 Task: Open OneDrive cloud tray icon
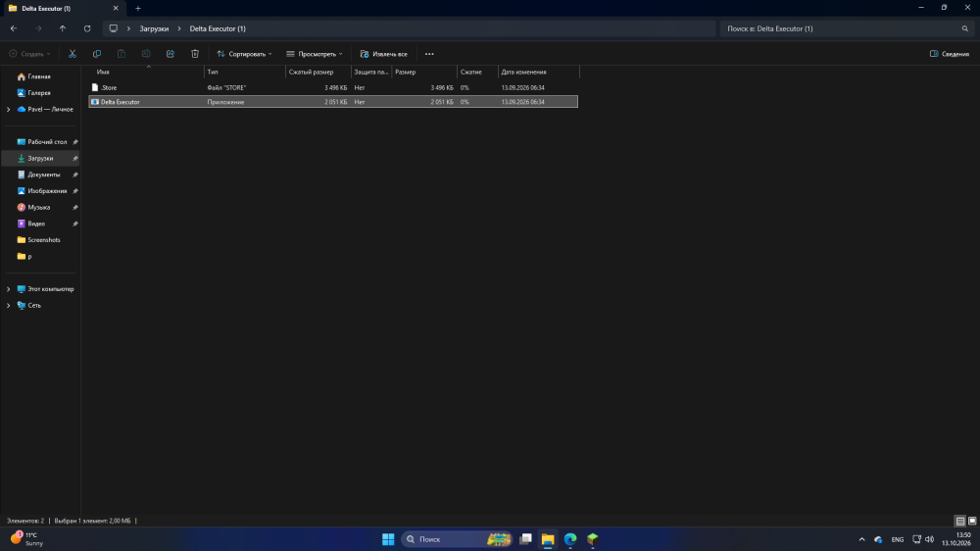[x=878, y=539]
